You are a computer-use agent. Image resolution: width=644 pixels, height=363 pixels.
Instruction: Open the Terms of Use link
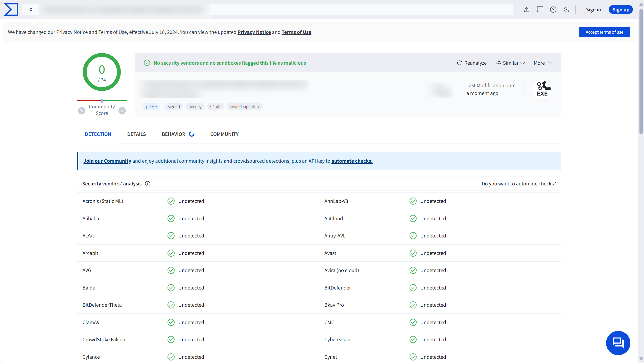pos(296,32)
